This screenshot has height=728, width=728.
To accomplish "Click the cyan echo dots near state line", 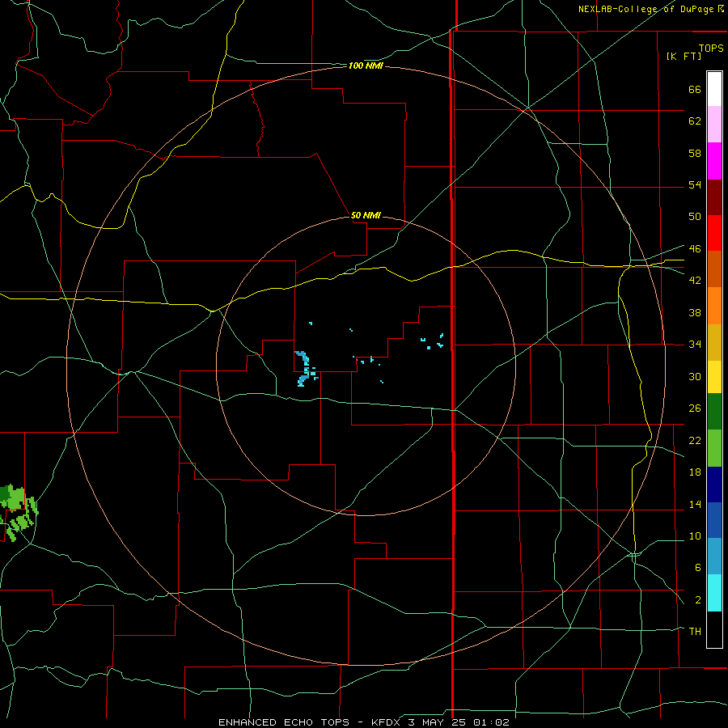I will tap(432, 341).
